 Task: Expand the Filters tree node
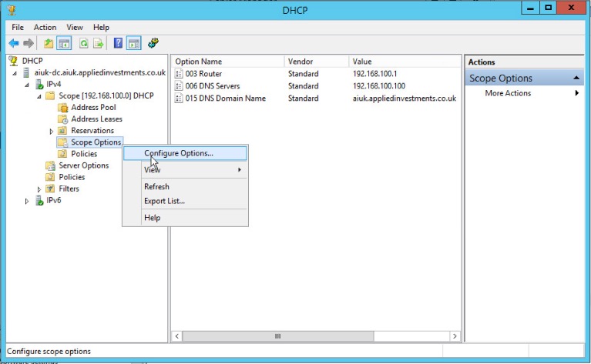(39, 189)
